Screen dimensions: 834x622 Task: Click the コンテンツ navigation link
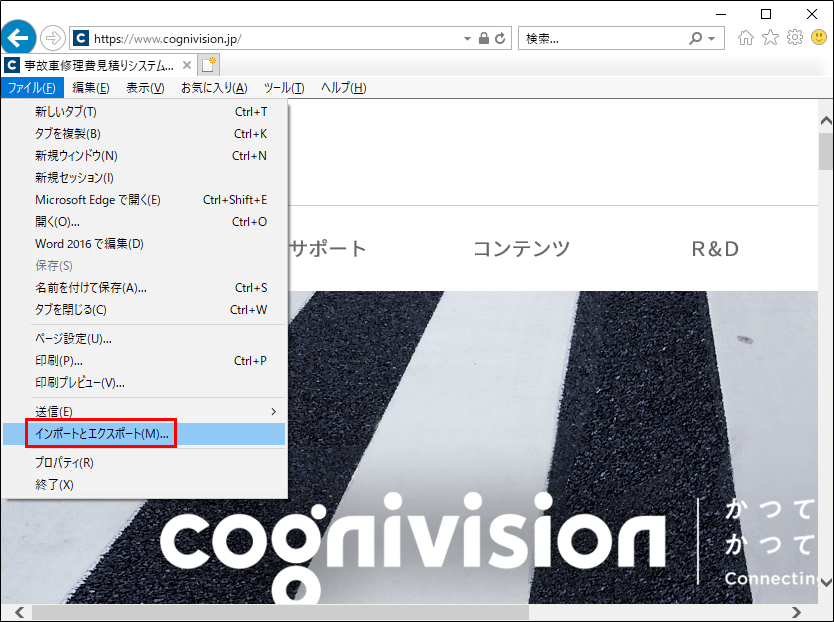(521, 248)
